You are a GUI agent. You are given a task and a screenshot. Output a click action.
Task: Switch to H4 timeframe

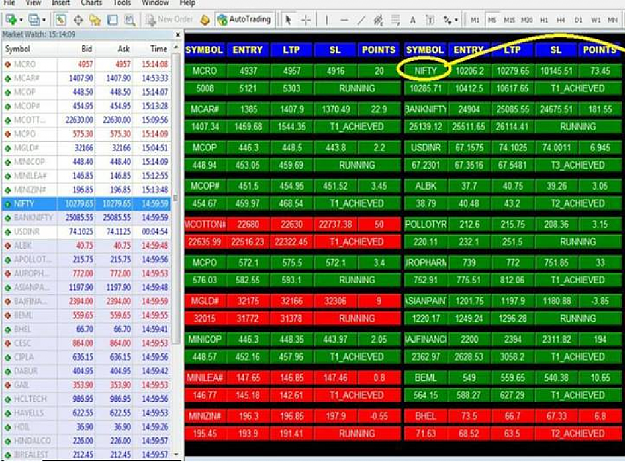coord(561,20)
